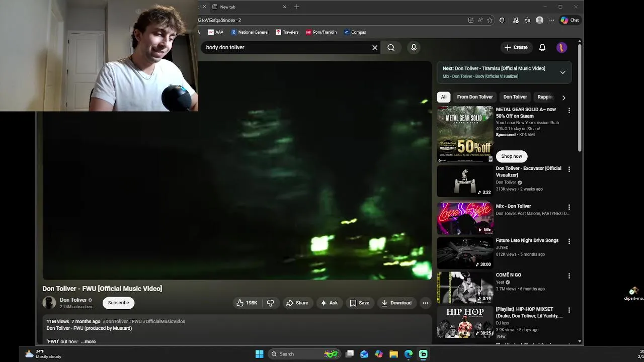Open weather widget showing Mostly cloudy
Screen dimensions: 644x362
point(43,354)
